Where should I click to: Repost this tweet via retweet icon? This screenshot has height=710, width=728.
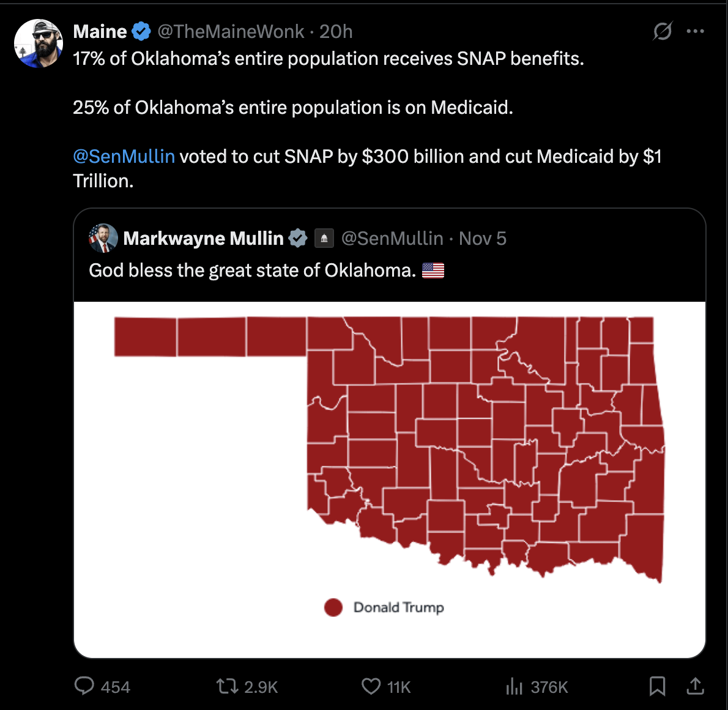tap(227, 686)
